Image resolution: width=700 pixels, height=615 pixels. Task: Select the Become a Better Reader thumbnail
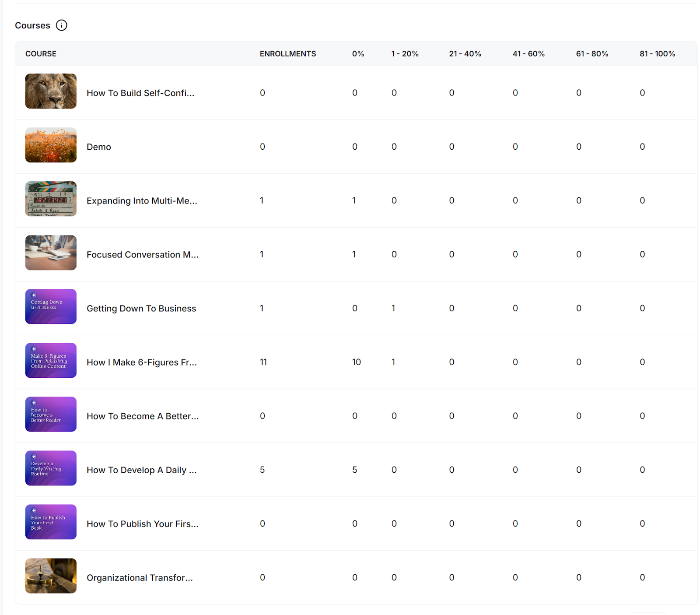51,414
